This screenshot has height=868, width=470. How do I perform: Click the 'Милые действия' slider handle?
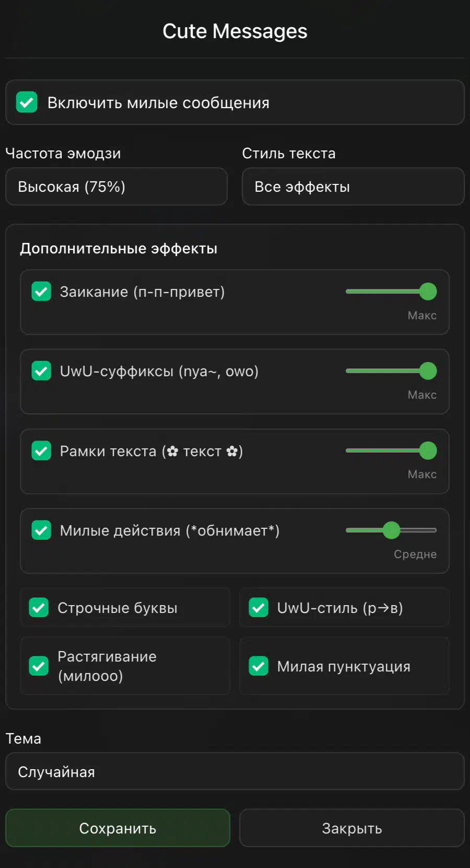coord(391,530)
